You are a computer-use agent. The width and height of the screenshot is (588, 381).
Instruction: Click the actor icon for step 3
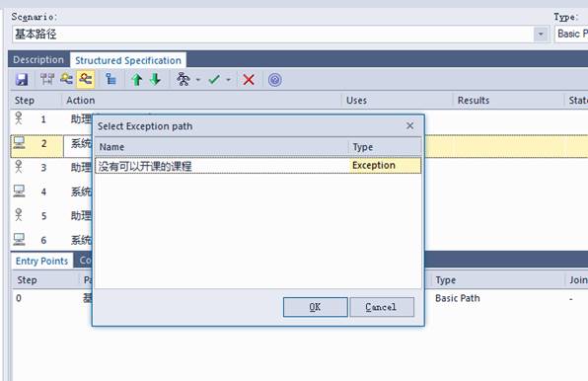pyautogui.click(x=19, y=167)
